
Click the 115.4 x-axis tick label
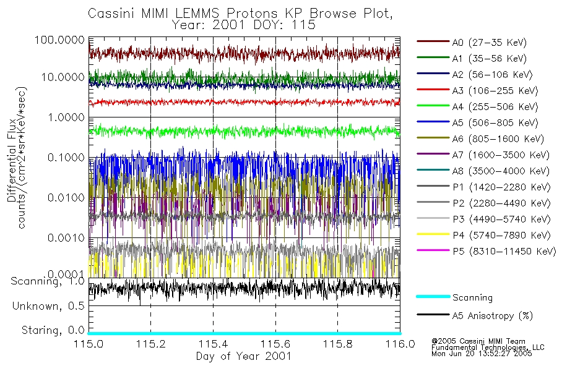pos(213,344)
